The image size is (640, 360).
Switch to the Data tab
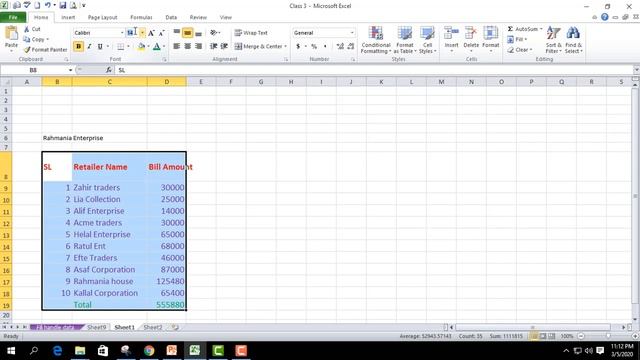pos(171,18)
